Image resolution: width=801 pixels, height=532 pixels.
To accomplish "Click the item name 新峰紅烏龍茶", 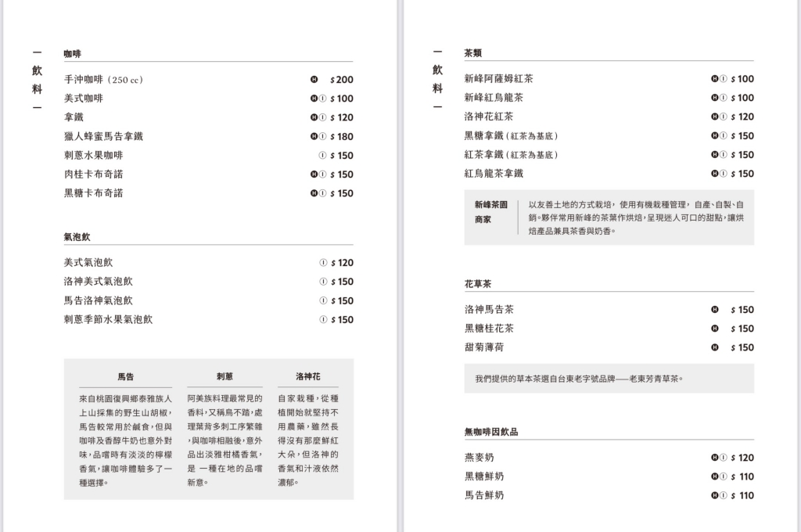I will 494,98.
